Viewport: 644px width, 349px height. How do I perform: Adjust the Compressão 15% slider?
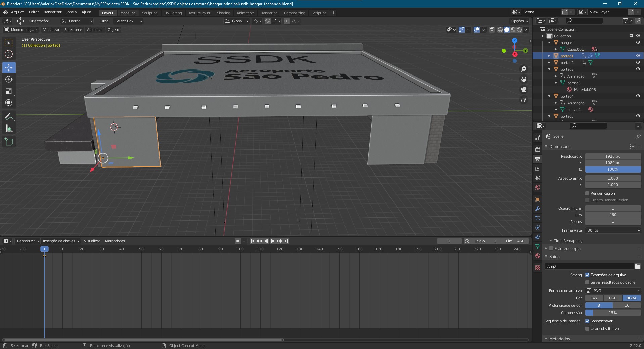[613, 313]
